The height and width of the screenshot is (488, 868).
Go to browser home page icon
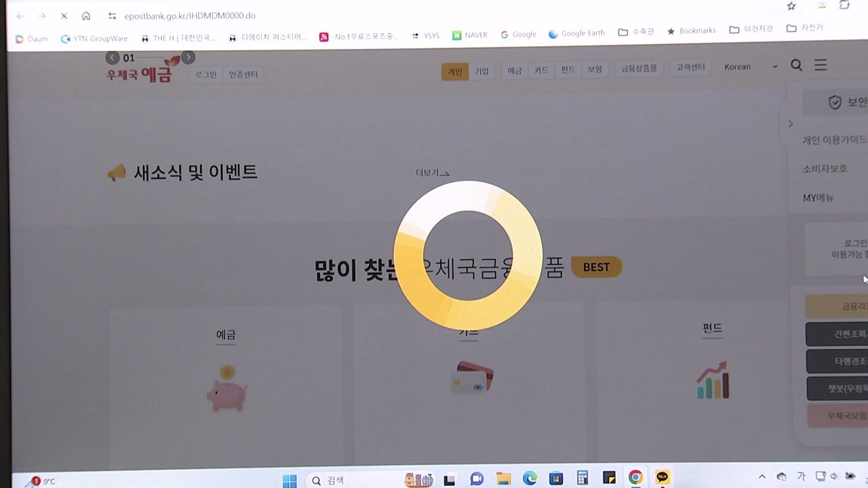pos(85,16)
